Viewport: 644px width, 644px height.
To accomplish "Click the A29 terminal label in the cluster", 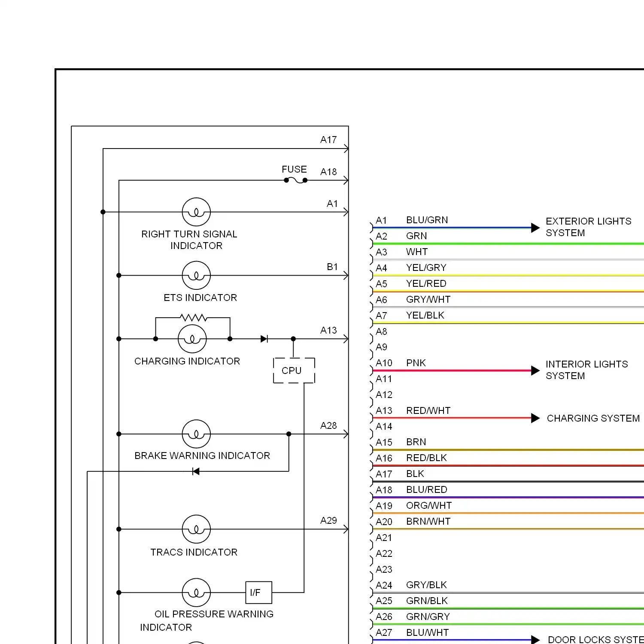I will [x=328, y=520].
